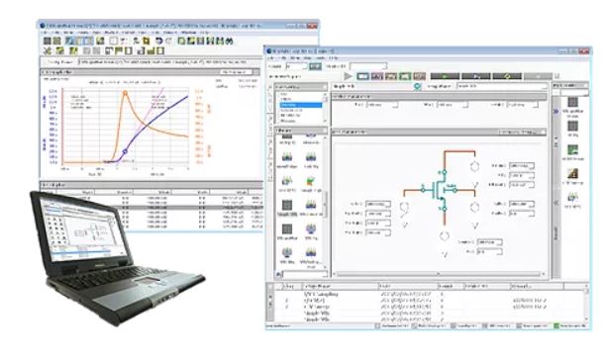Open the first dropdown in upper parameter panel

point(382,105)
